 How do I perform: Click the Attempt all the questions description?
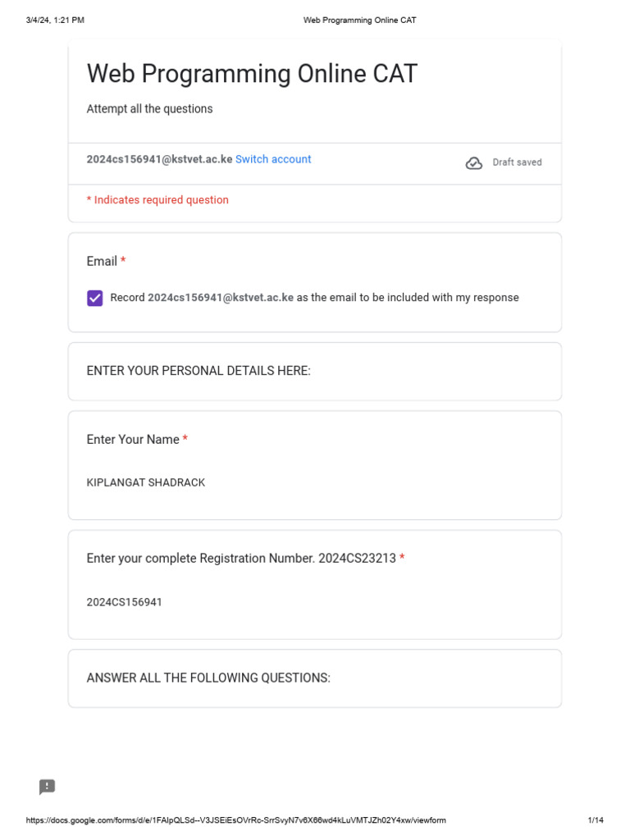[149, 109]
